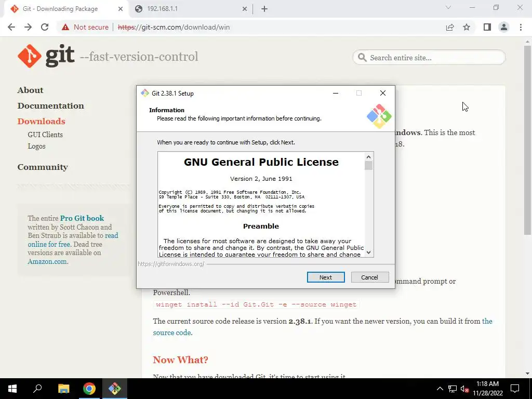Open Windows Start menu

(x=12, y=389)
